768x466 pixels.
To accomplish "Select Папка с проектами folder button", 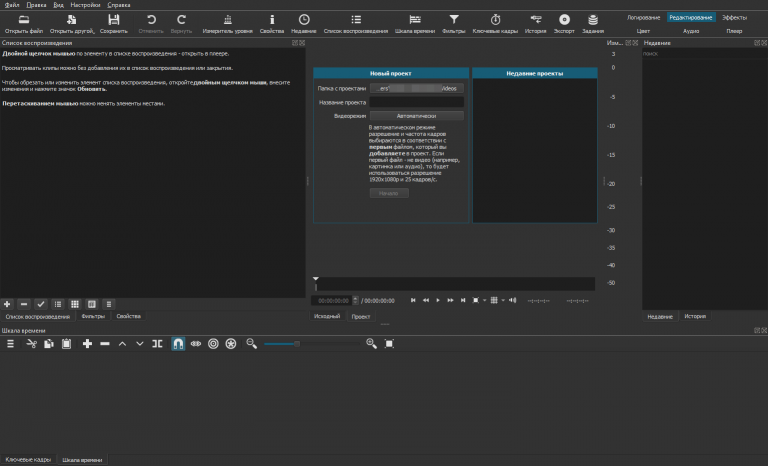I will pyautogui.click(x=416, y=88).
